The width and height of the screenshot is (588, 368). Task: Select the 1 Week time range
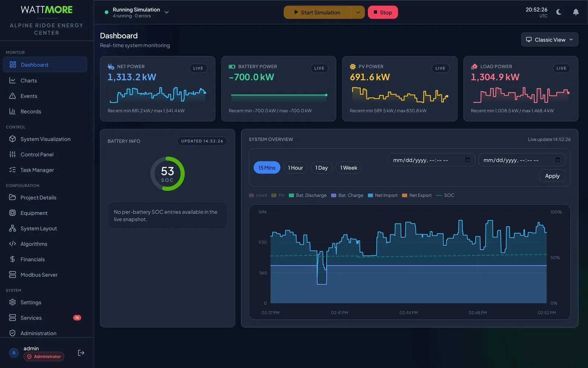click(x=349, y=168)
